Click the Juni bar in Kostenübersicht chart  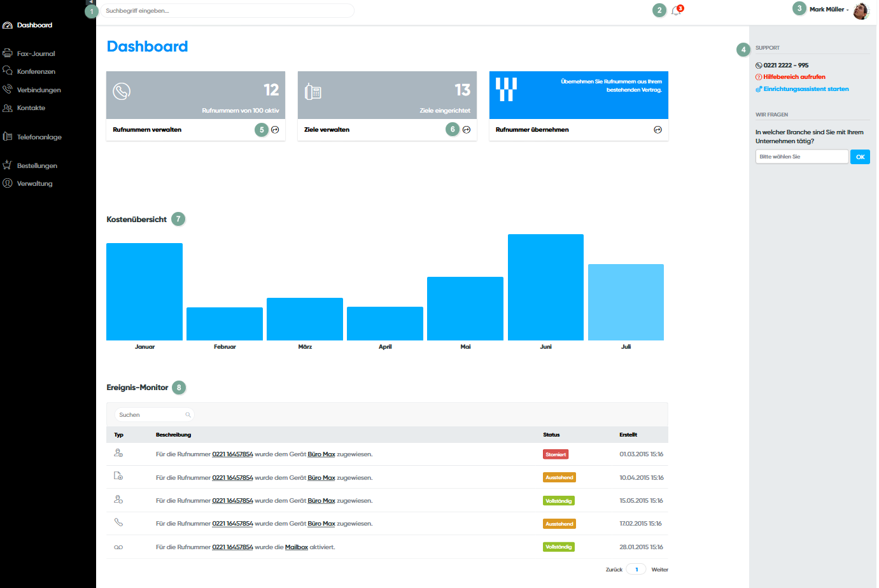[545, 287]
